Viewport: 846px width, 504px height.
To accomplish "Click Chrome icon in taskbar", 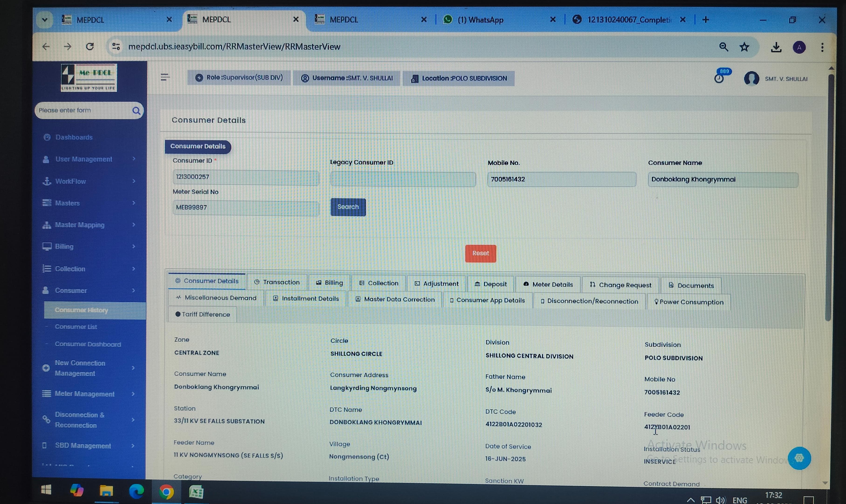I will pos(166,492).
